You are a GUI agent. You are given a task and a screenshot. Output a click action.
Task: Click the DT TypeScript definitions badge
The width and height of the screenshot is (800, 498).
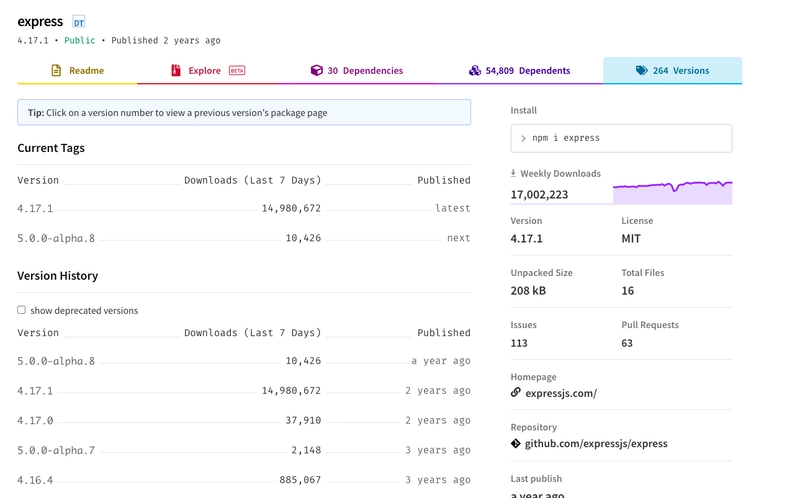click(x=79, y=22)
